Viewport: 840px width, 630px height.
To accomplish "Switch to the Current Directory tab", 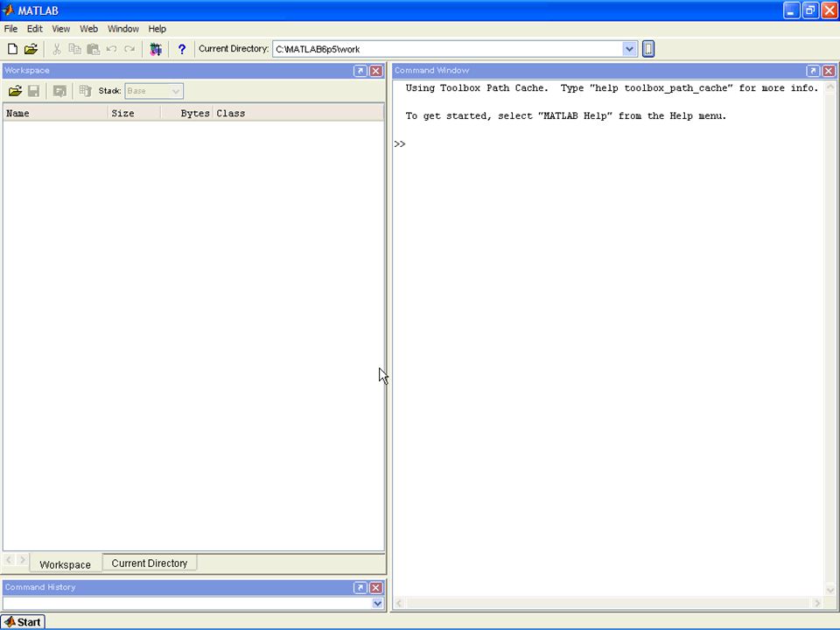I will pos(150,563).
